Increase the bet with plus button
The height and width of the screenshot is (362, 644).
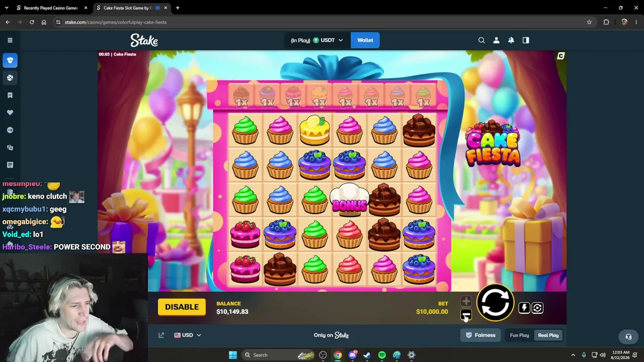click(x=466, y=302)
